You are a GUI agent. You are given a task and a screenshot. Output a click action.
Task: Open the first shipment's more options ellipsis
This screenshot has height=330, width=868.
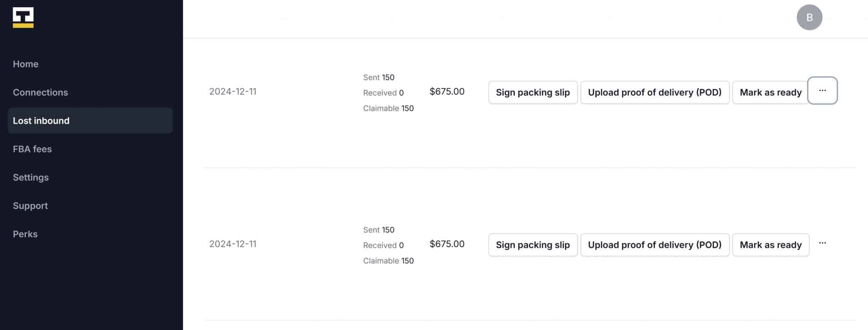[x=822, y=90]
